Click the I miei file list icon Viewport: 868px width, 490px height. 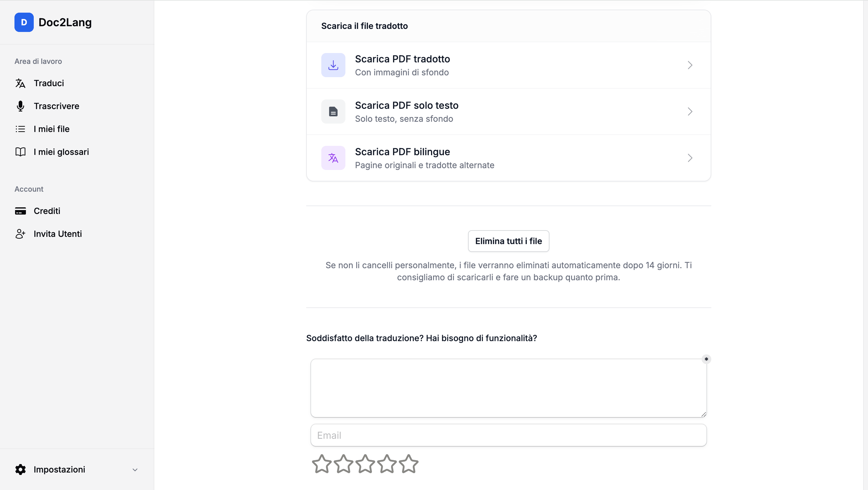tap(20, 129)
